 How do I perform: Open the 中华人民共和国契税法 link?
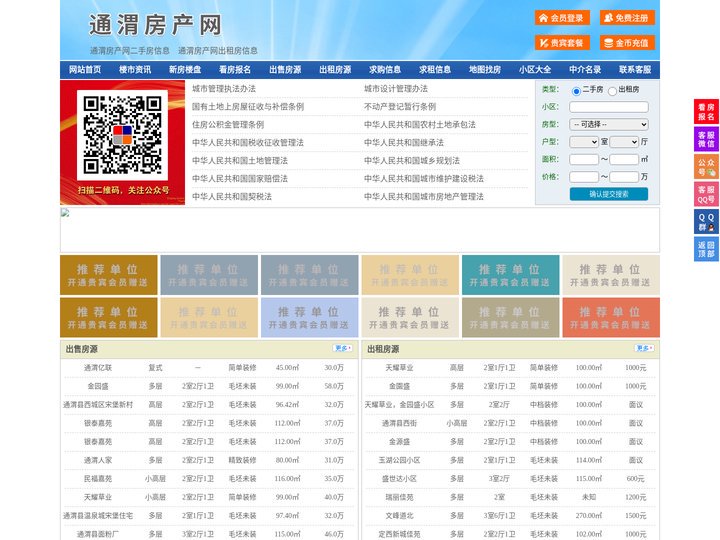(232, 197)
